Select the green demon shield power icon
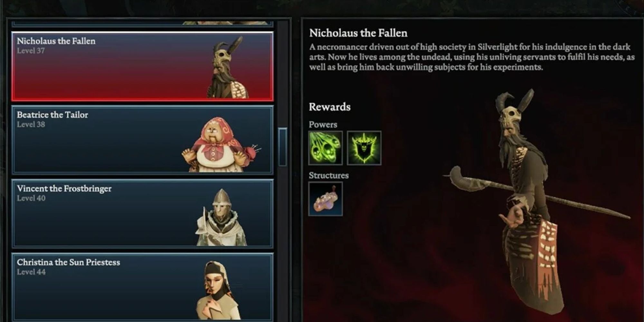 pos(364,148)
